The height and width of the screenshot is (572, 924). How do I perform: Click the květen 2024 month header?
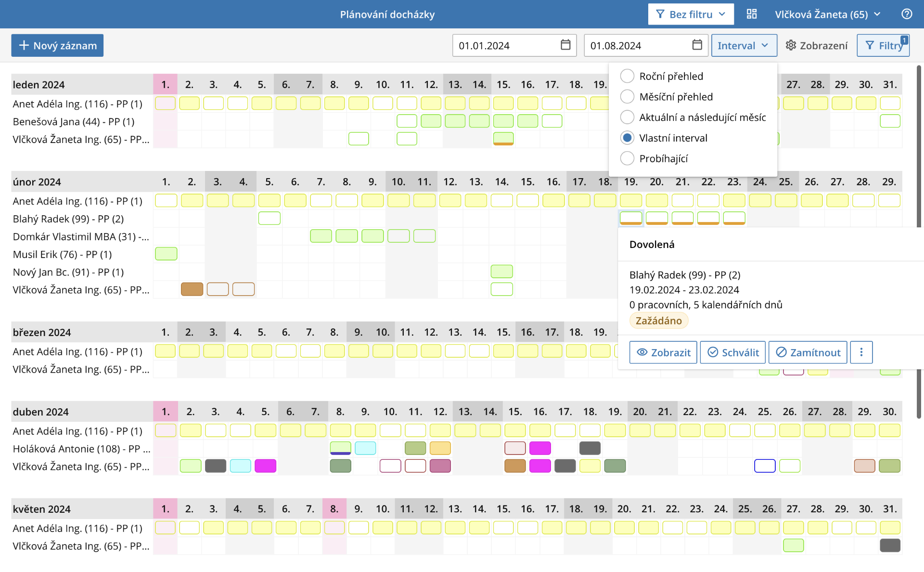point(42,509)
